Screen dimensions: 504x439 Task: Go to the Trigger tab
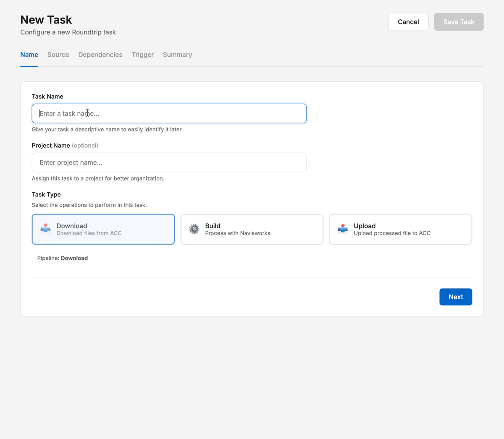[142, 55]
